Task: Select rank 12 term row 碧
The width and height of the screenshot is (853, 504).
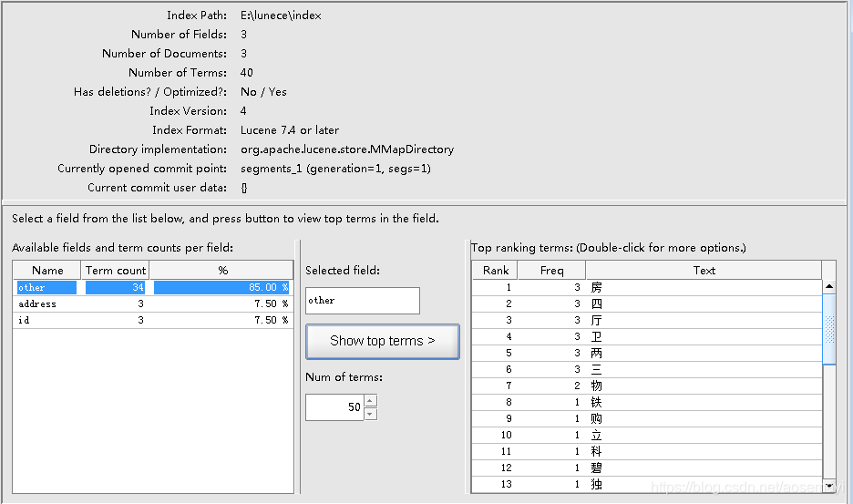Action: pos(646,467)
